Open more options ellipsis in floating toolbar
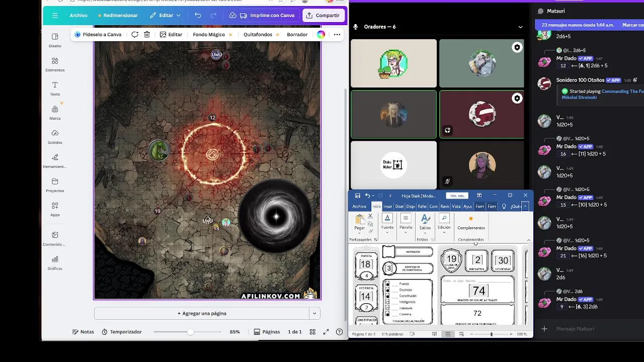The width and height of the screenshot is (644, 362). click(337, 35)
